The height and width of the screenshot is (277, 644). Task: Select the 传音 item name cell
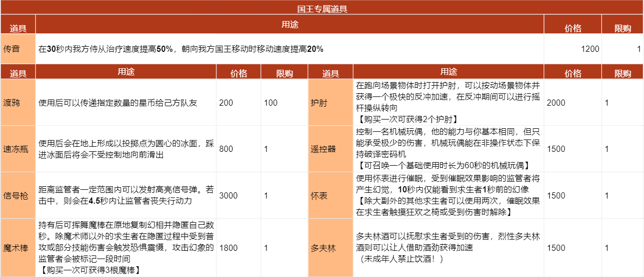18,49
